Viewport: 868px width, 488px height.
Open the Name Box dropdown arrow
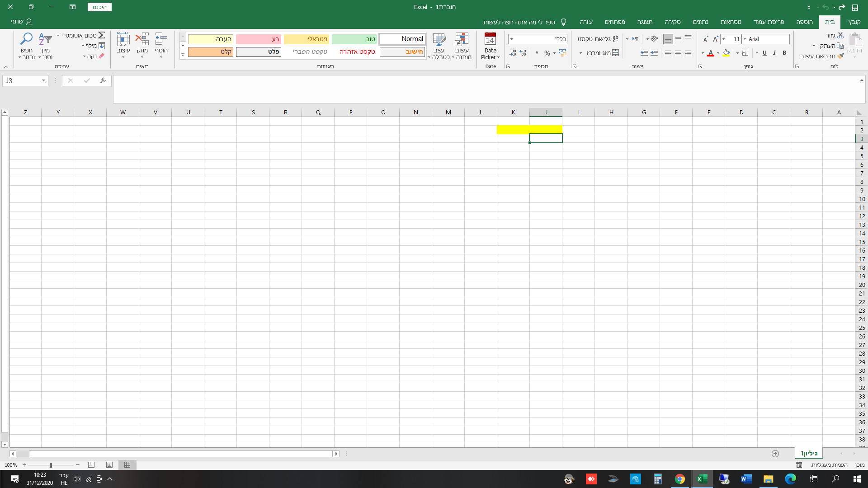coord(43,80)
